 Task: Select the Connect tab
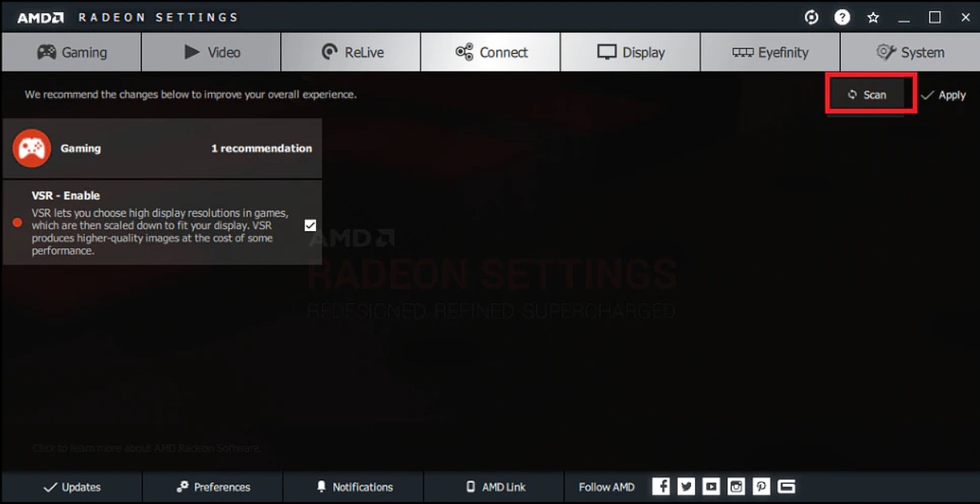(x=491, y=52)
